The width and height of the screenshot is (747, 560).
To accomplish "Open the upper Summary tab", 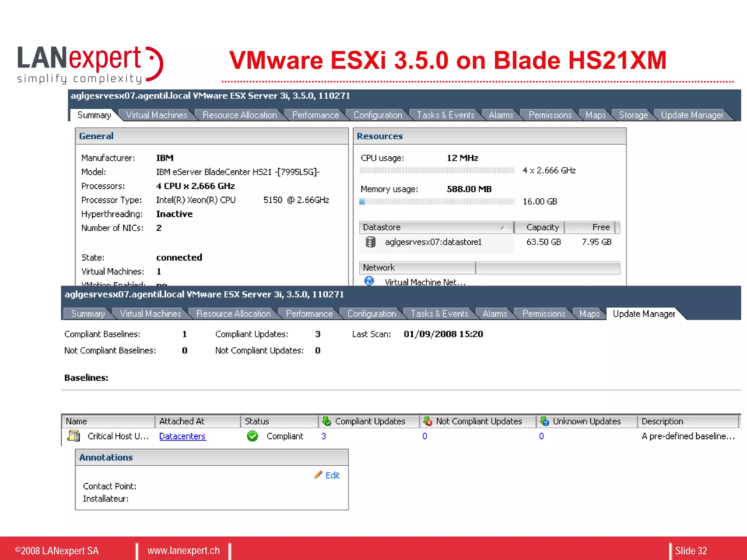I will [94, 115].
